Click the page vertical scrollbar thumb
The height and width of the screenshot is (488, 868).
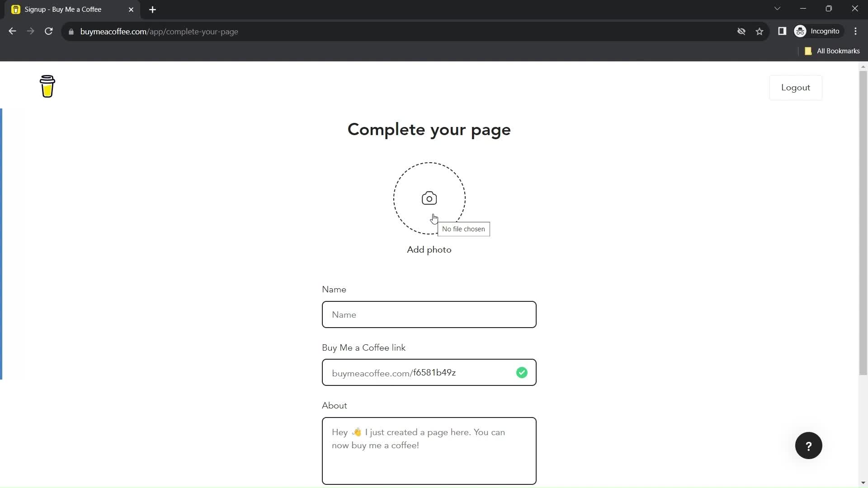863,223
